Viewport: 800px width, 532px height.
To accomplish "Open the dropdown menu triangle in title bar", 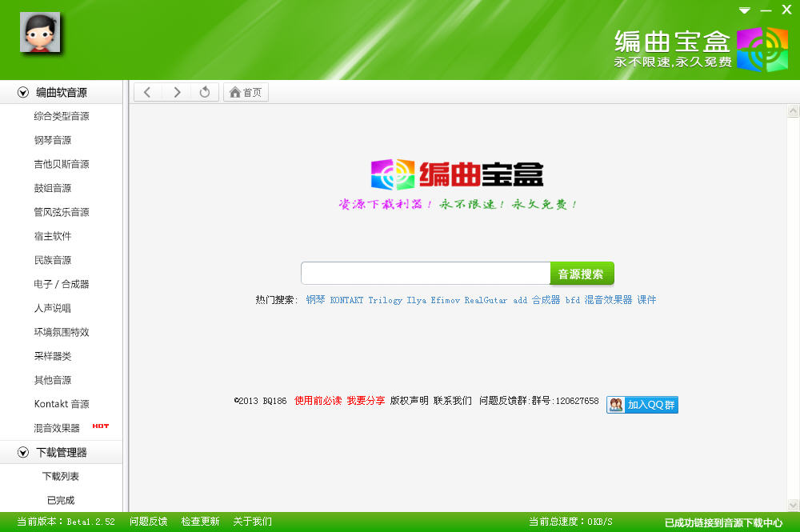I will (745, 10).
